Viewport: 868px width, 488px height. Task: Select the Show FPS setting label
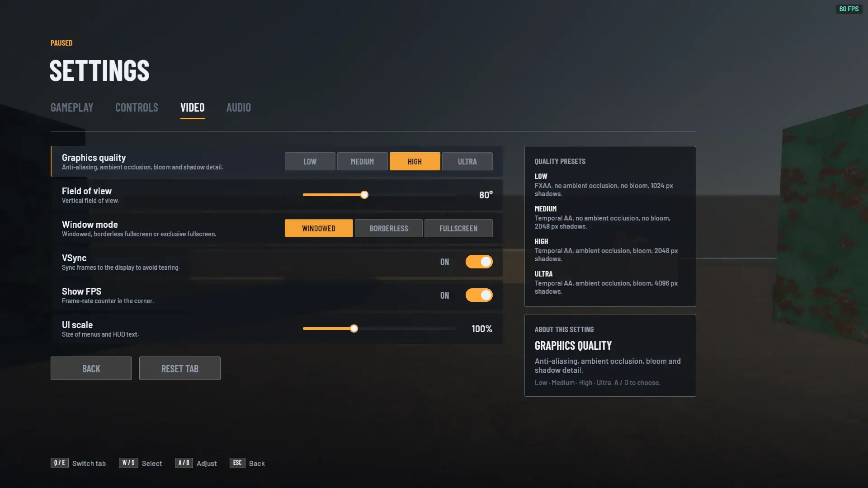click(82, 291)
